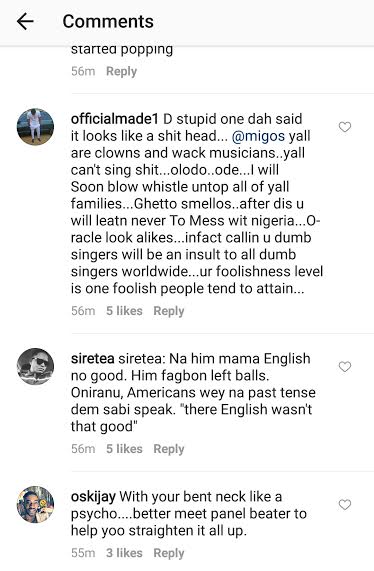Click the 55m timestamp on oskijay's comment

tap(83, 553)
